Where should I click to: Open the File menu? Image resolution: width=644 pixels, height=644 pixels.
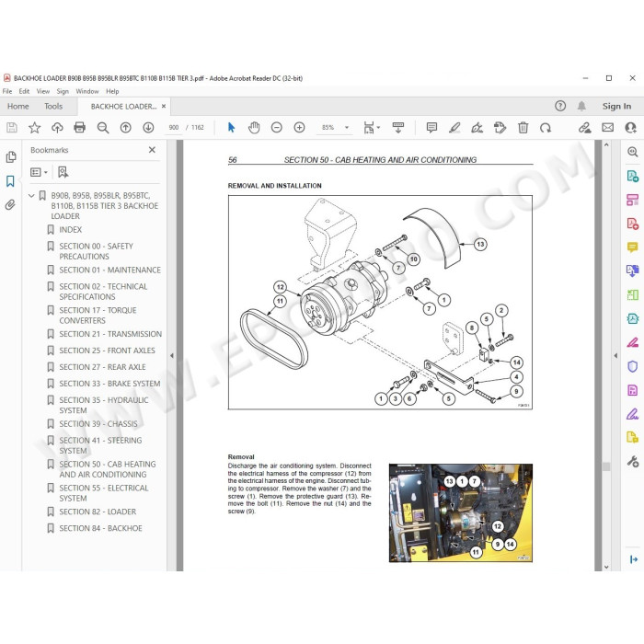tap(7, 91)
